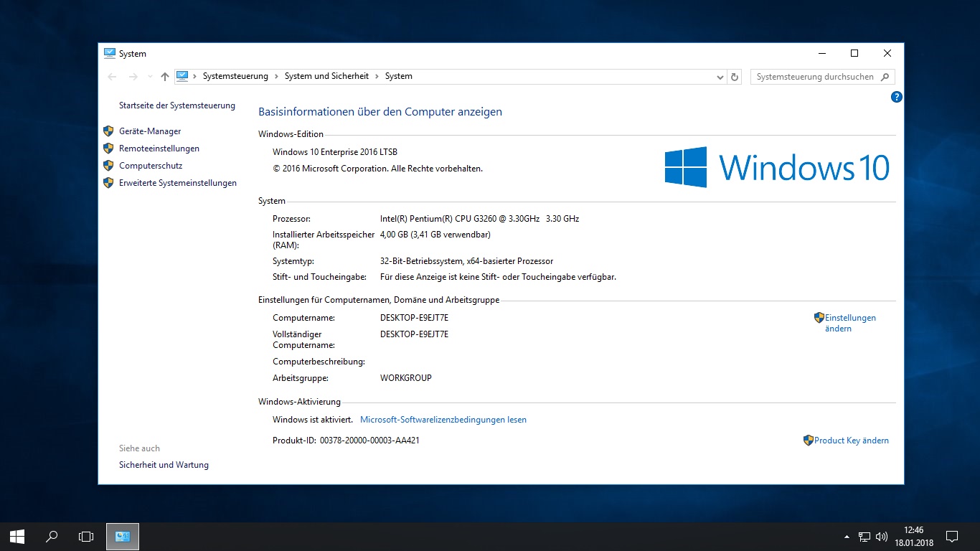Image resolution: width=980 pixels, height=551 pixels.
Task: Click 4,00 GB (3,41 GB verwendbar) text
Action: click(x=435, y=235)
